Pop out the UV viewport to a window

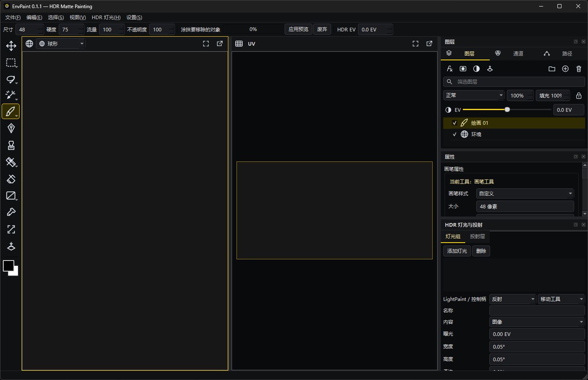[x=429, y=44]
